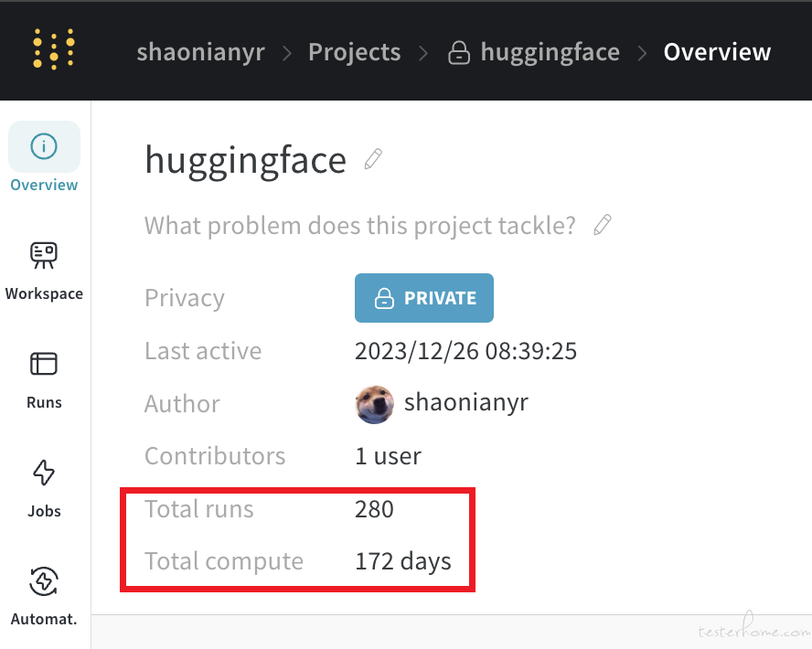Click the 1 user contributors value
Screen dimensions: 812x649
(x=388, y=456)
